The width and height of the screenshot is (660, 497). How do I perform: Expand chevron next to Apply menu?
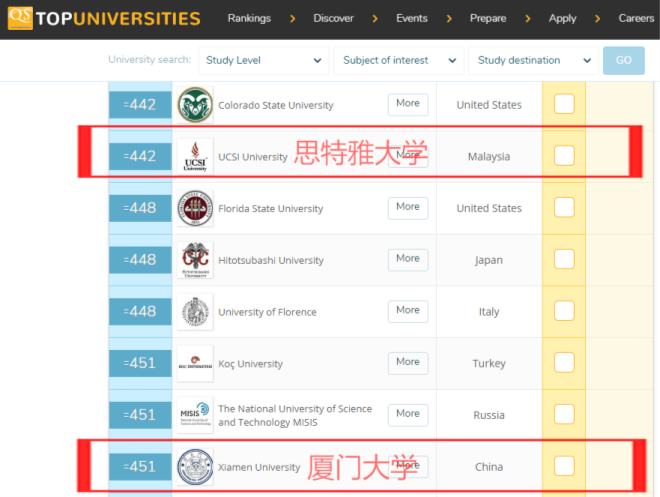[597, 19]
